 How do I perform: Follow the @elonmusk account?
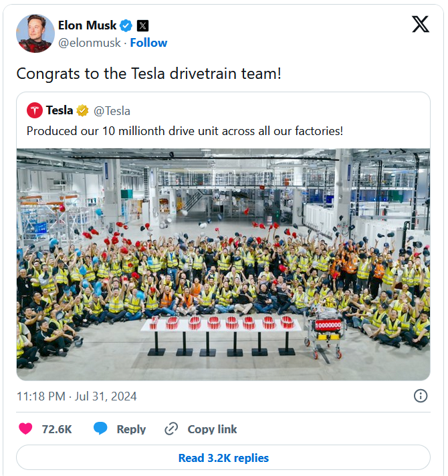[x=148, y=43]
